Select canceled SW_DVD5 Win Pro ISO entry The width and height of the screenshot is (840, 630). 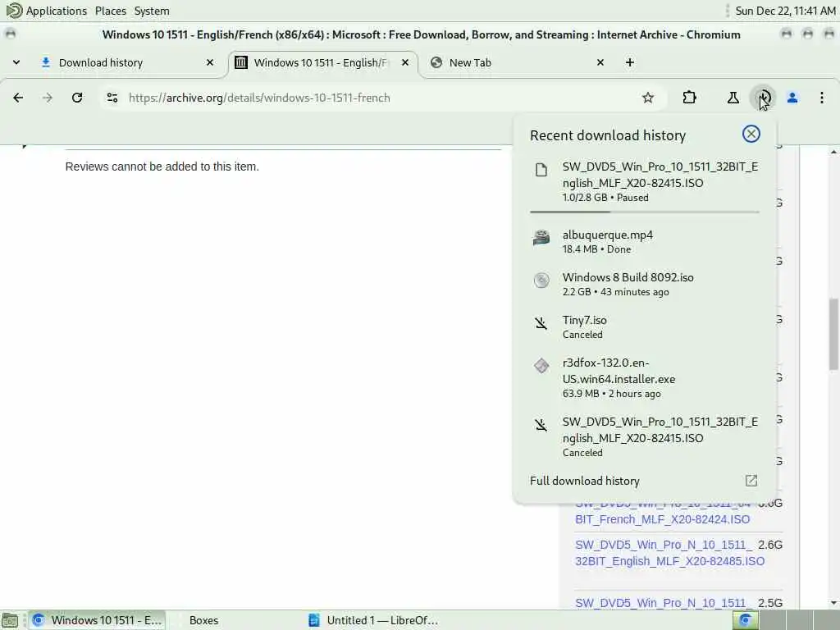click(x=645, y=436)
